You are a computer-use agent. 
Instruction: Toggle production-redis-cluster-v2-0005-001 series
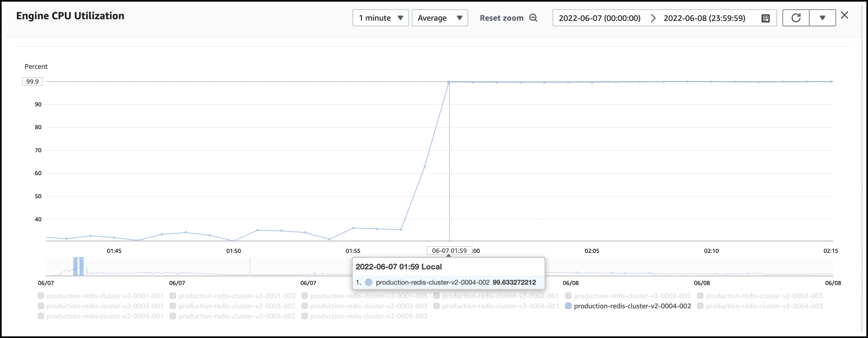click(x=101, y=316)
